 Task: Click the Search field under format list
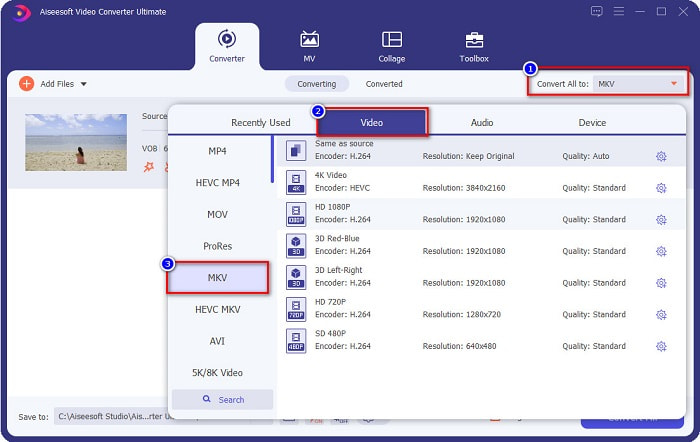222,399
